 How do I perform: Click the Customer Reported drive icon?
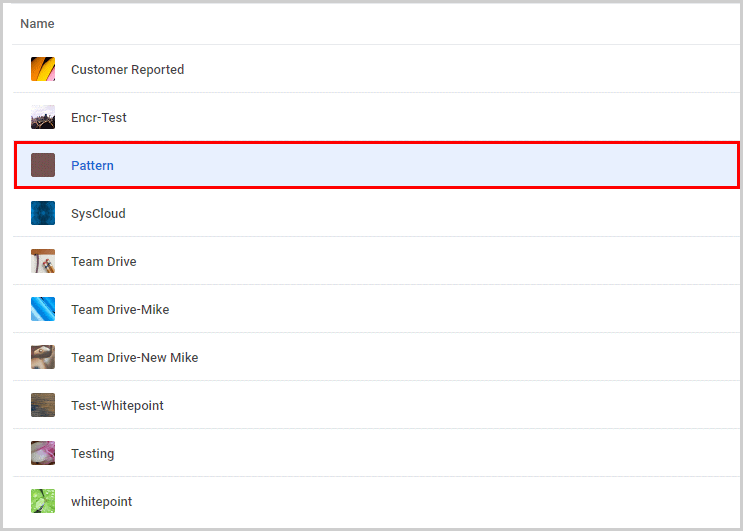coord(43,69)
